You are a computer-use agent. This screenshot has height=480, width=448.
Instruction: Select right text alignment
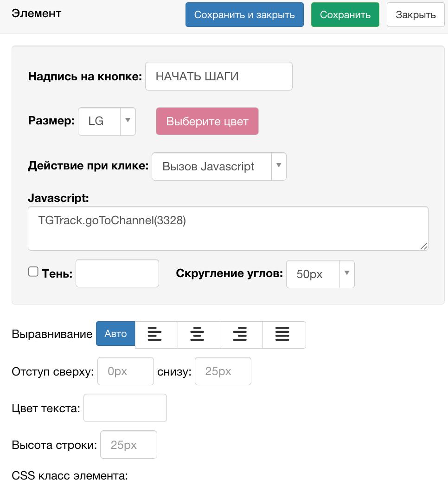(241, 334)
